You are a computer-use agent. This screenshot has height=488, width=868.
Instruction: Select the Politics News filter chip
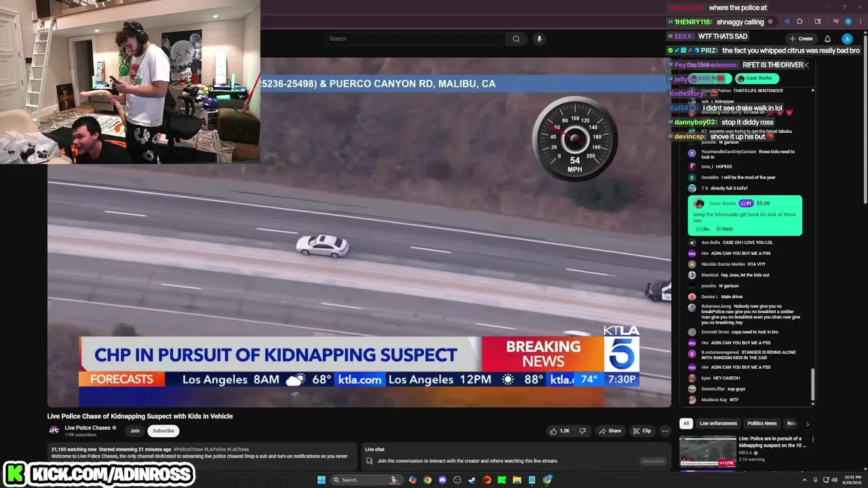(x=762, y=424)
